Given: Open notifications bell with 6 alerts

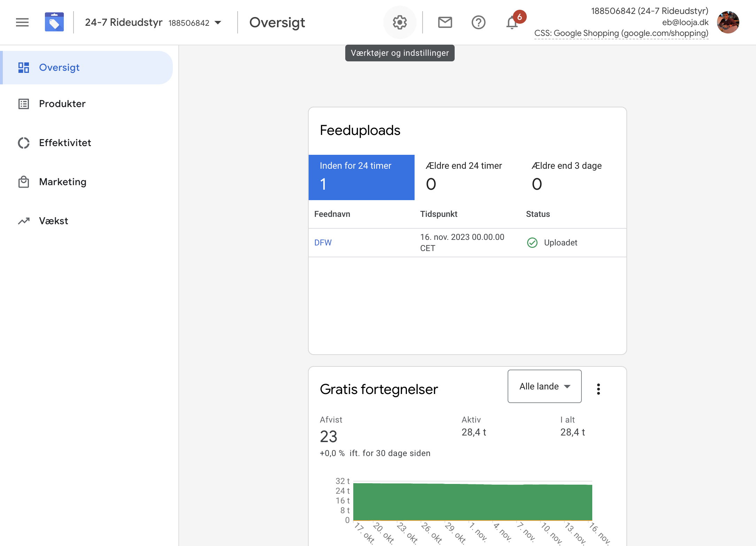Looking at the screenshot, I should click(512, 23).
